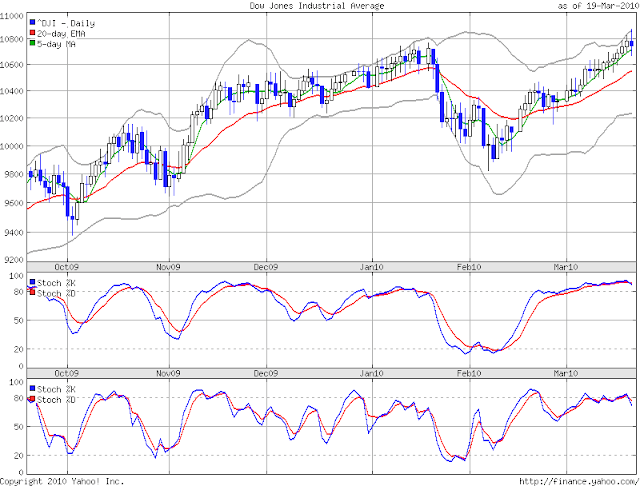Click the 'as of 19-Mar-2010' date text
Image resolution: width=640 pixels, height=486 pixels.
click(x=598, y=6)
